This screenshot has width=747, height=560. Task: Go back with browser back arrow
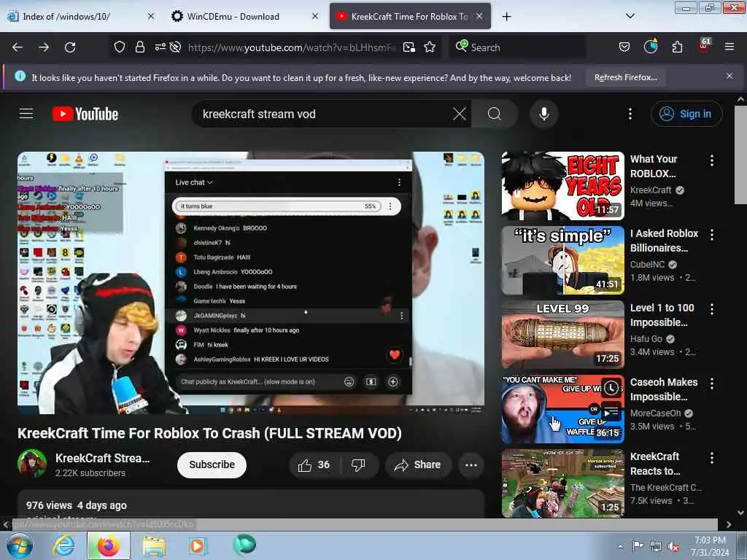click(x=18, y=47)
